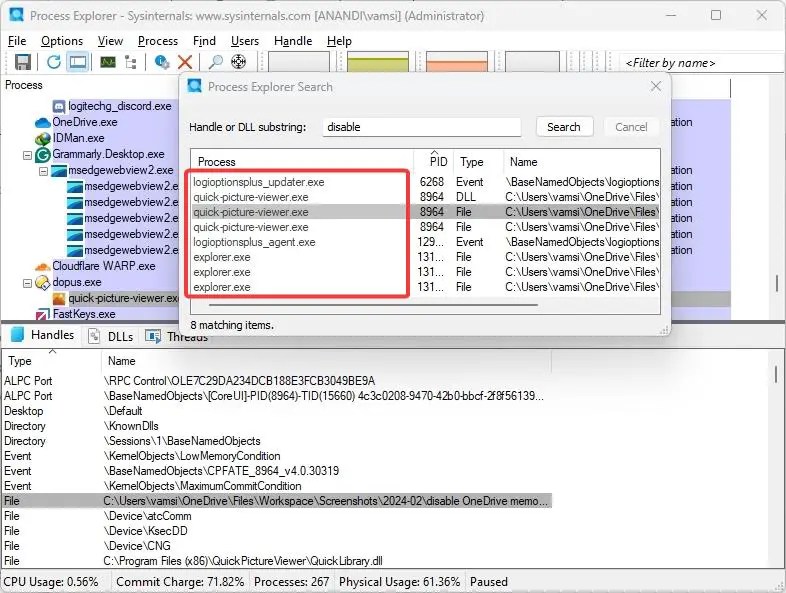
Task: Open the Help menu
Action: 339,41
